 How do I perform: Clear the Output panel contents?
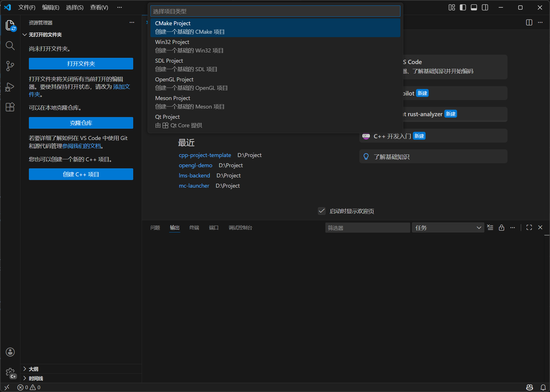[490, 227]
